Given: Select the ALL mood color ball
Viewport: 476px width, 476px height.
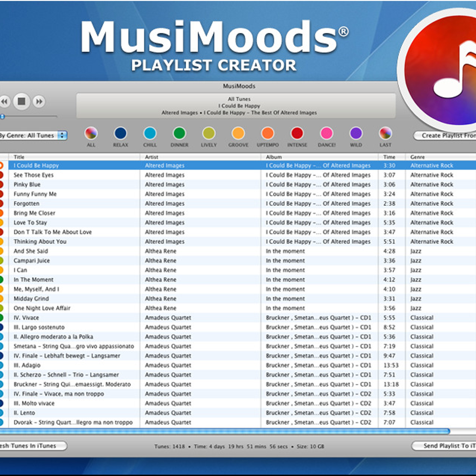Looking at the screenshot, I should pyautogui.click(x=91, y=133).
